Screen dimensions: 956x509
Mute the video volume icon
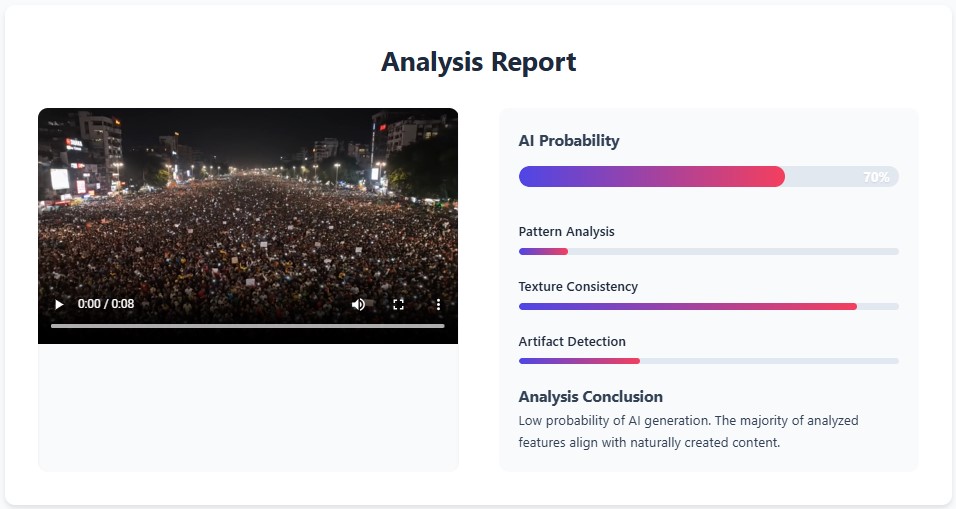358,304
